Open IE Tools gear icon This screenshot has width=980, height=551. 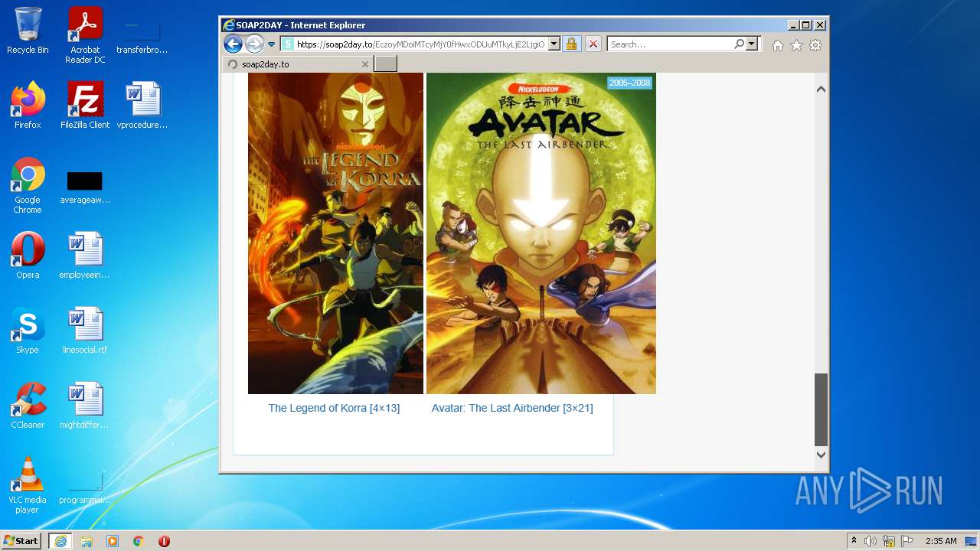pyautogui.click(x=815, y=45)
